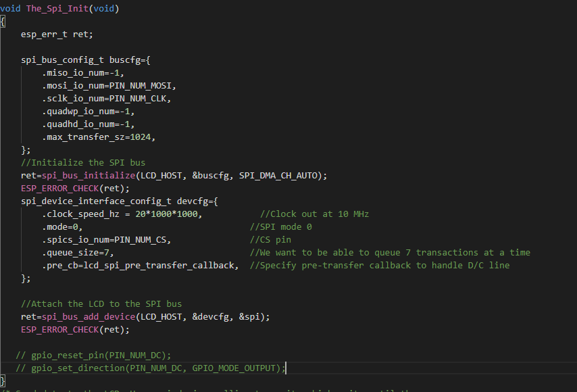Click the comment '//Attach the LCD to the SPI bus'
Screen dimensions: 577x392
[x=101, y=304]
